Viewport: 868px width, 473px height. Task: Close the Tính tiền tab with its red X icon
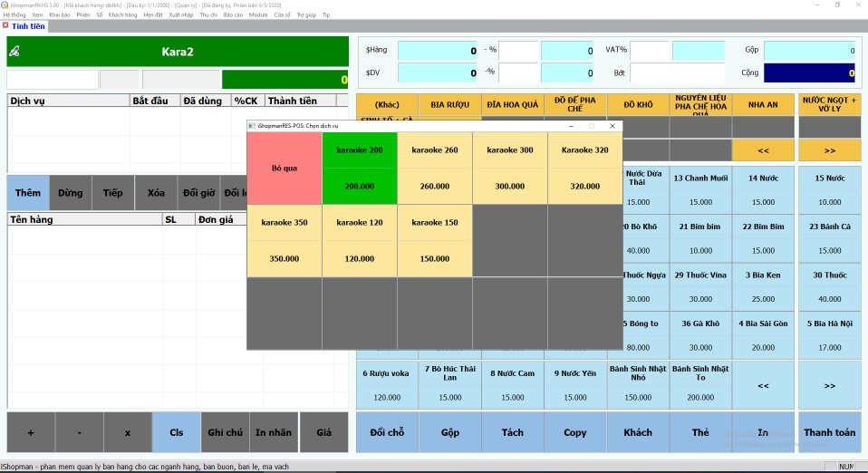(x=6, y=26)
